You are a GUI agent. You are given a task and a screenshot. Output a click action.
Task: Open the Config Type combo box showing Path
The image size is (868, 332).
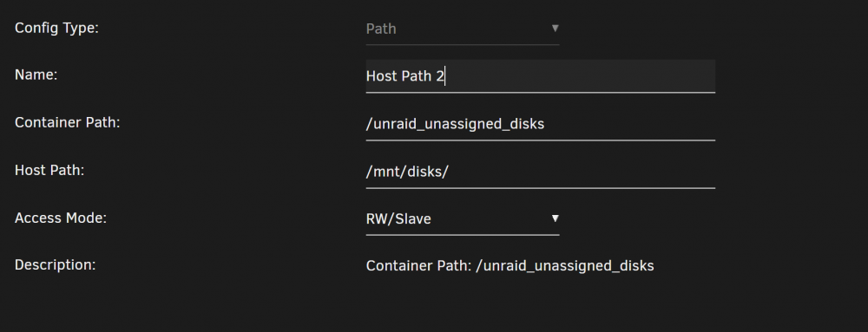(x=463, y=29)
